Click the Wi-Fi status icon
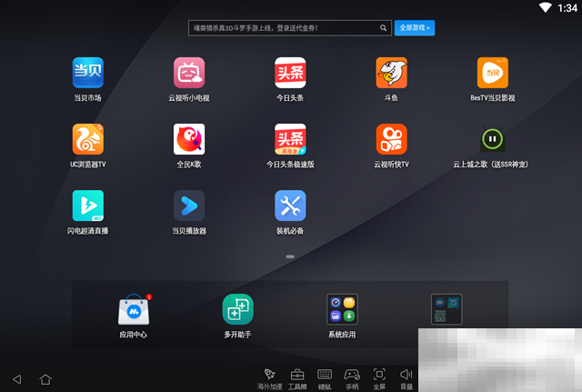582x392 pixels. point(546,7)
